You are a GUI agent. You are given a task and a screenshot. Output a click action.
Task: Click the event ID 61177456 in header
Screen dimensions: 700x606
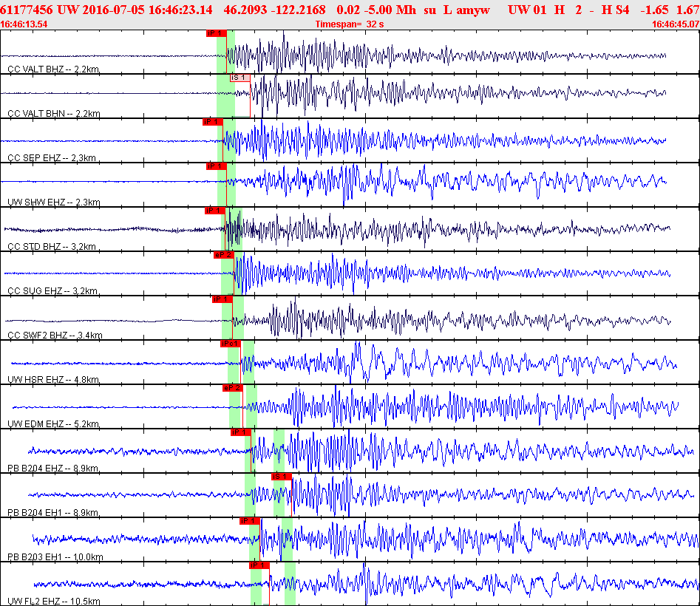point(27,10)
